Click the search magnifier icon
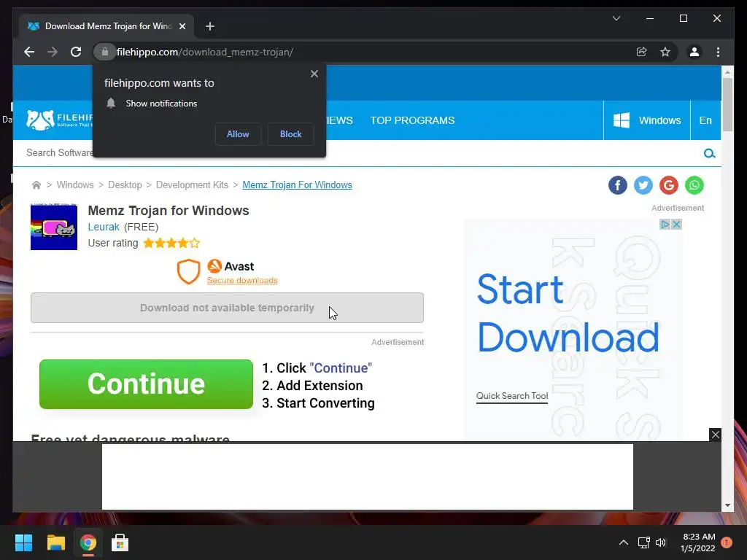The image size is (747, 560). [709, 153]
